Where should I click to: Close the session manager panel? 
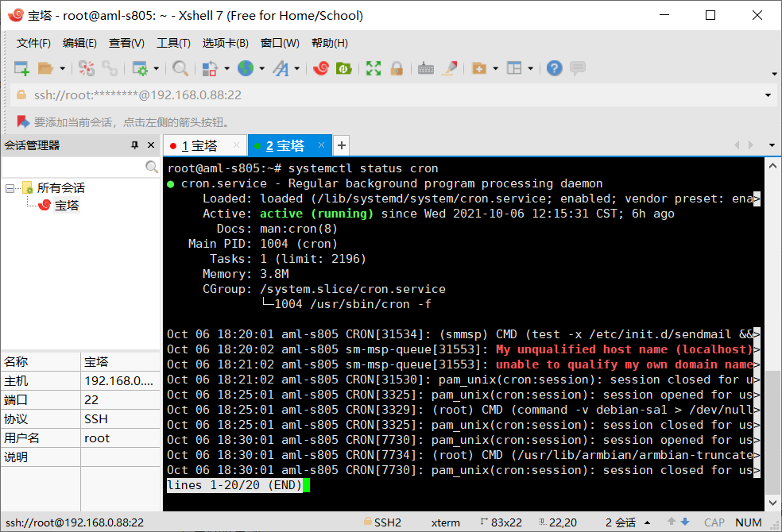pos(151,145)
